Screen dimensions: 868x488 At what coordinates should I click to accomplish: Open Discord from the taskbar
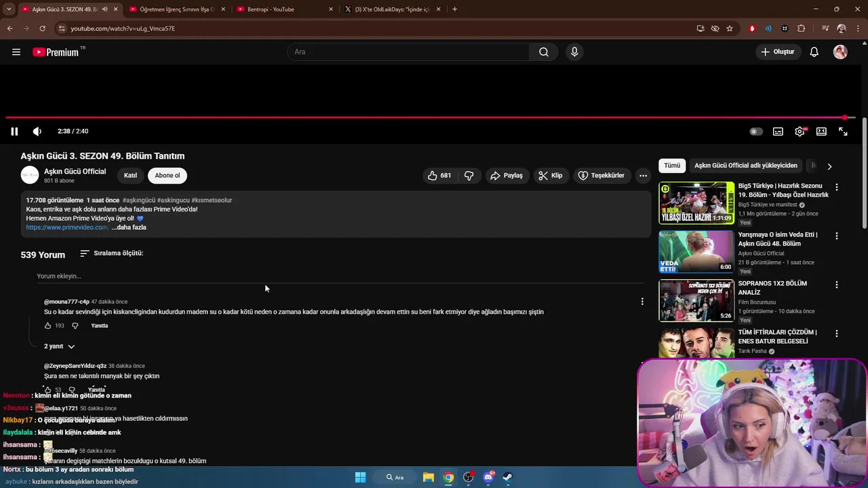488,477
